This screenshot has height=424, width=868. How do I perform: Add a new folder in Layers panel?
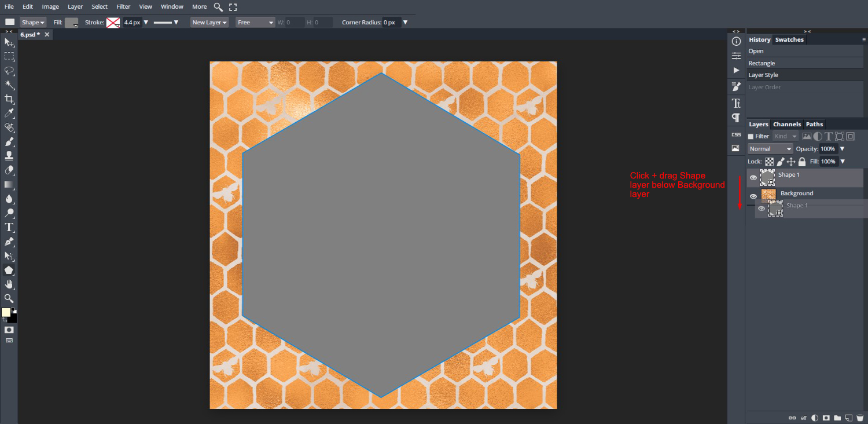[837, 418]
